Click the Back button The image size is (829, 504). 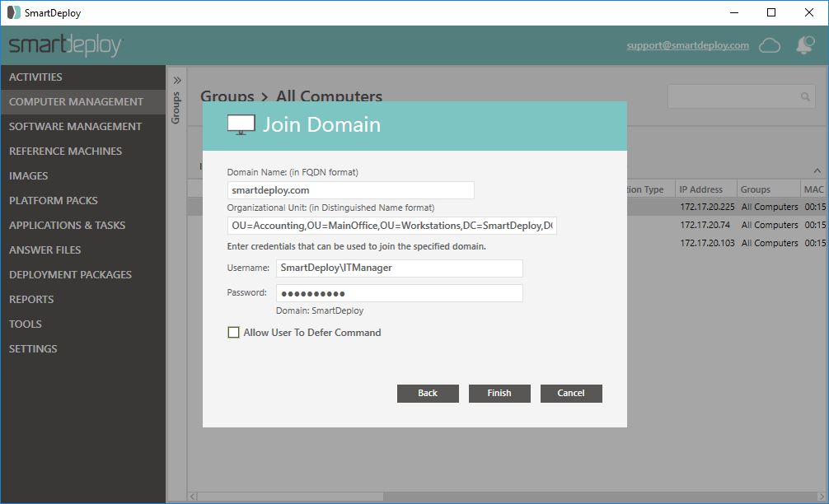tap(428, 394)
